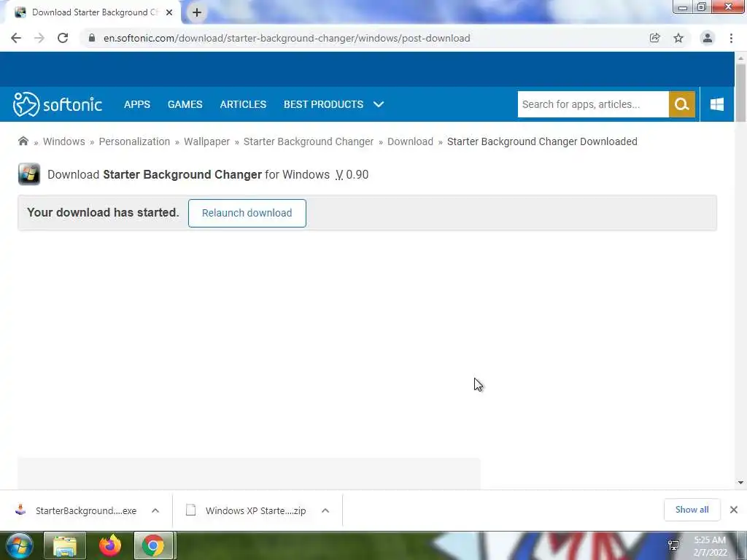Click the Search for apps input field
Screen dimensions: 747x560
tap(593, 104)
